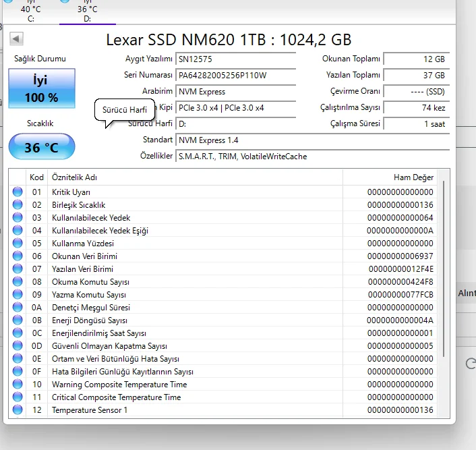Click the previous disk arrow button
This screenshot has height=450, width=476.
pos(16,38)
